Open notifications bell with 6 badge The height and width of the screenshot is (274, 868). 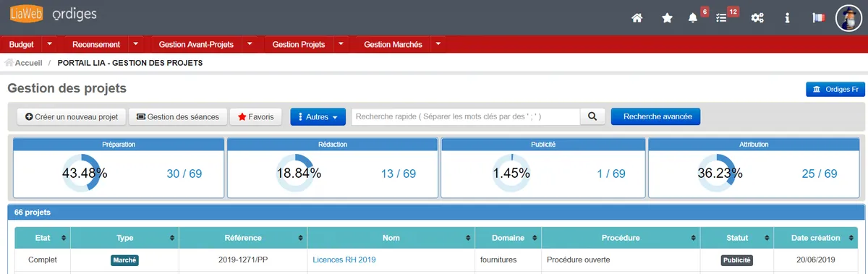692,18
